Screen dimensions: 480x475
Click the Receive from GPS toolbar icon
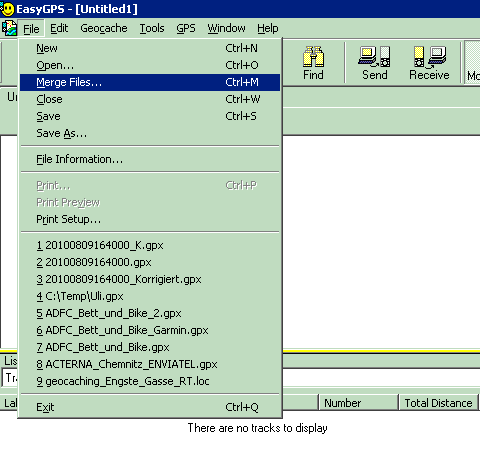[x=429, y=63]
